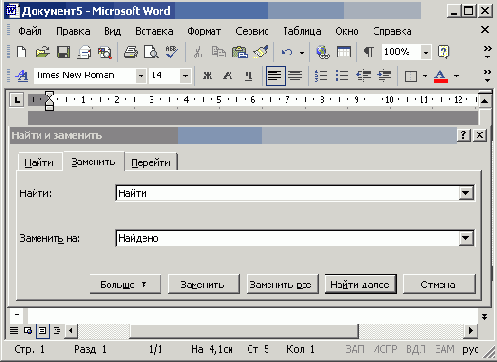Run the spelling check ABC icon
497x362 pixels.
(172, 52)
